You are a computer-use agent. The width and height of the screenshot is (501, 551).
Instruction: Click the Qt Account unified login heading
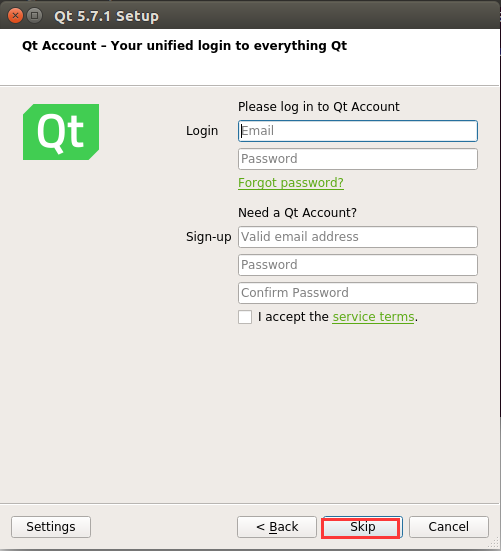pyautogui.click(x=184, y=46)
